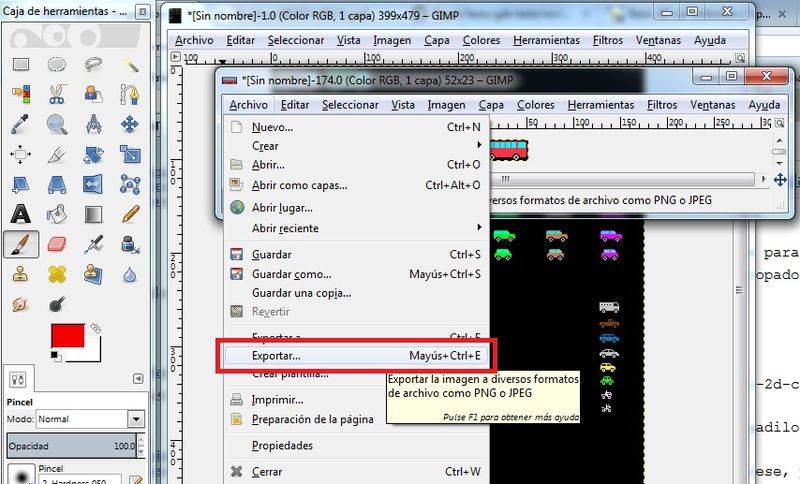Choose Exportar... in the Archivo menu
800x484 pixels.
coord(356,355)
